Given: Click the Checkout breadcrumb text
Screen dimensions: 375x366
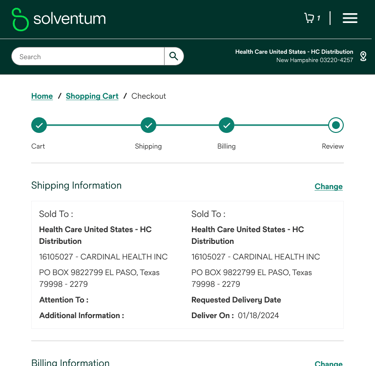Looking at the screenshot, I should pyautogui.click(x=148, y=96).
